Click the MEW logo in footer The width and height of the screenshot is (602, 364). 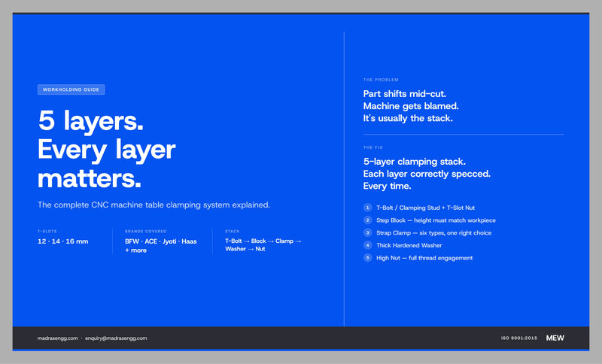[x=555, y=338]
